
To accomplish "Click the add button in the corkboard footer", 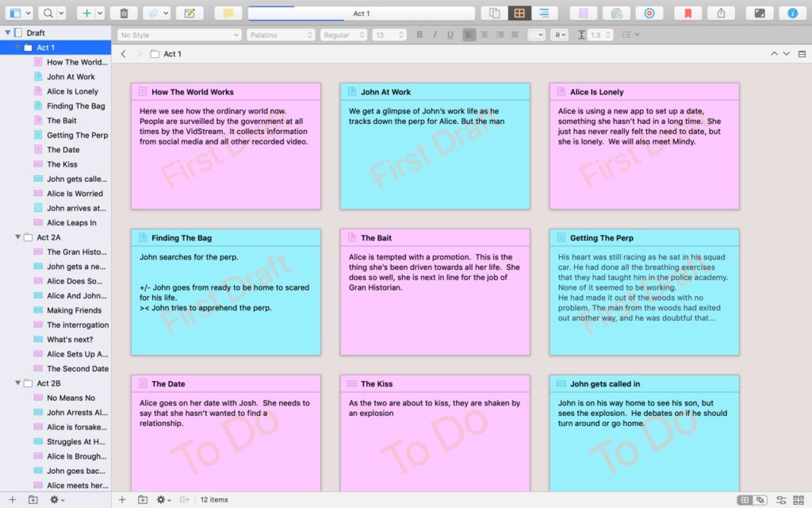I will point(122,499).
